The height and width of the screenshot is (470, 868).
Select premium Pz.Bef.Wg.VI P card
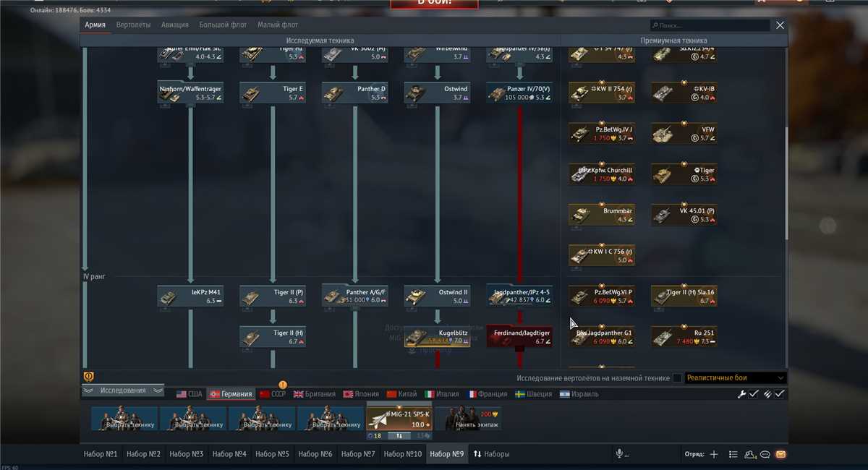coord(602,296)
